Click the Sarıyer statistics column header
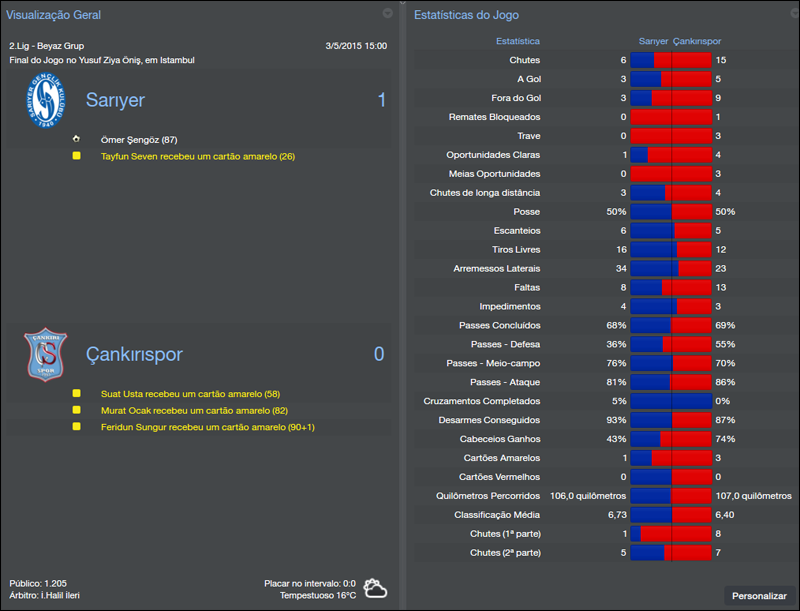800x611 pixels. (x=653, y=41)
